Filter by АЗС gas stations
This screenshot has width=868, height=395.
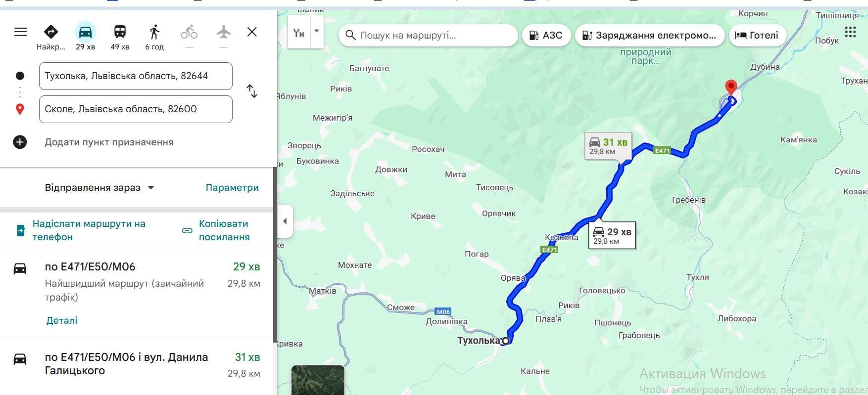(x=546, y=36)
